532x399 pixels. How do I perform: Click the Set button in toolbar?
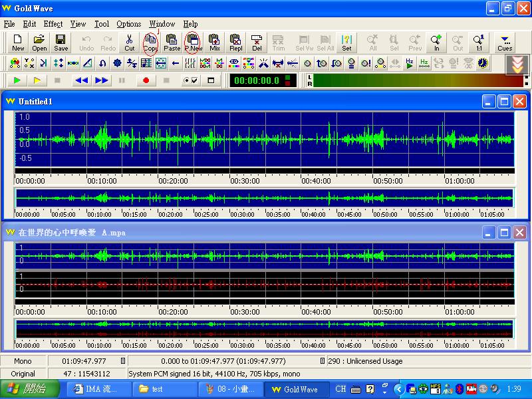point(346,43)
